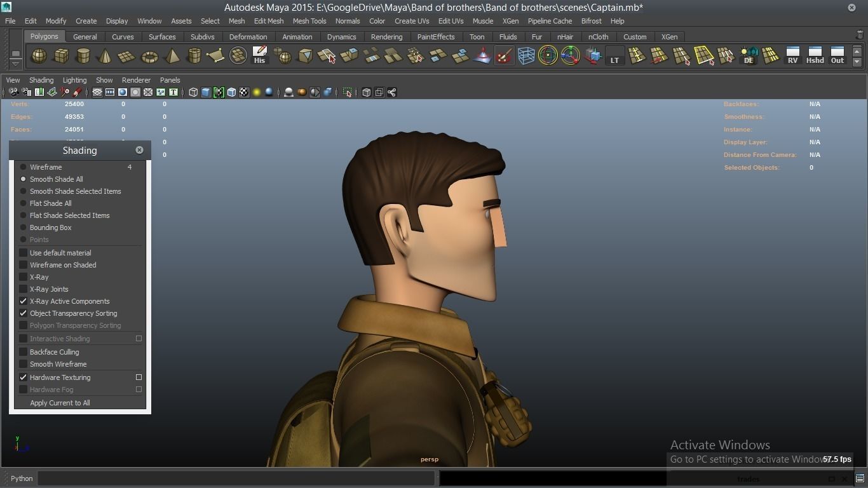This screenshot has width=868, height=488.
Task: Open the Hshd Hypershade shelf button
Action: (x=815, y=56)
